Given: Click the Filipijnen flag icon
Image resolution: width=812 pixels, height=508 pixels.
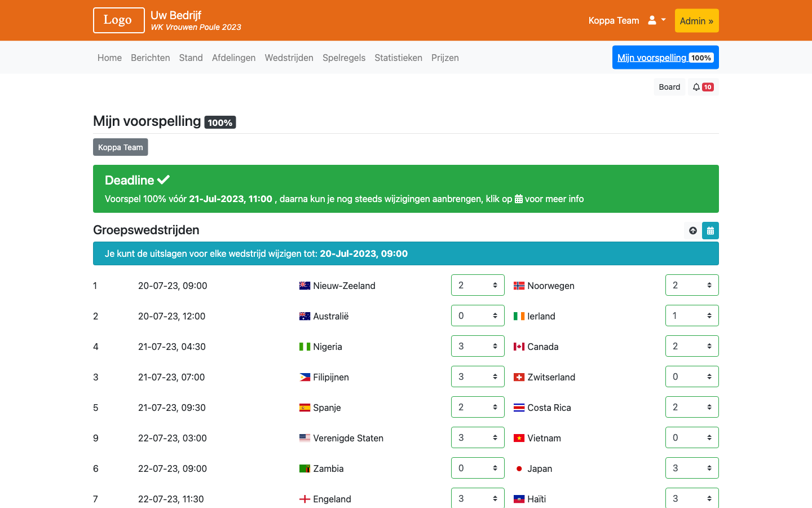Looking at the screenshot, I should 304,377.
